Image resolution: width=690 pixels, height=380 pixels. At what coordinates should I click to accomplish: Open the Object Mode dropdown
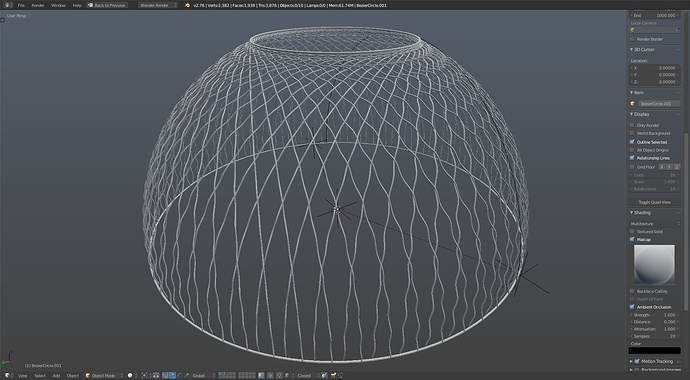103,375
